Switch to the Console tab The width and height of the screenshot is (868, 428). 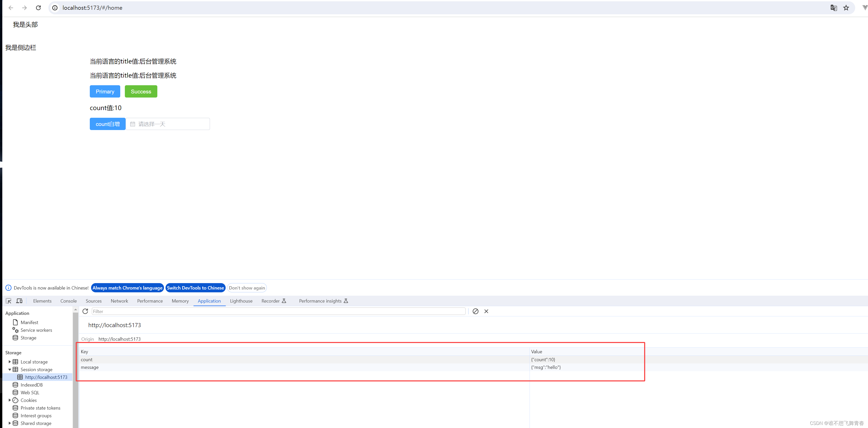[68, 301]
